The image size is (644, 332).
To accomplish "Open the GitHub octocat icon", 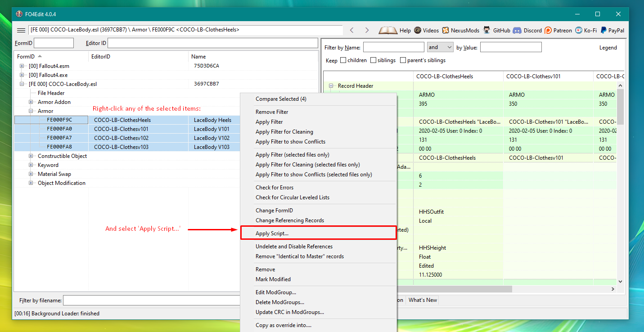I will pos(487,30).
